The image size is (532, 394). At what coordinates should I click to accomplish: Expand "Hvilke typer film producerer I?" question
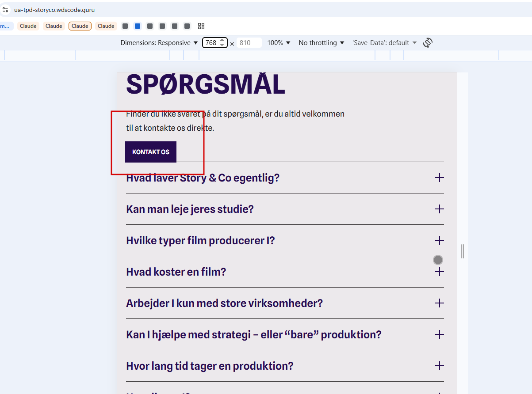(285, 240)
